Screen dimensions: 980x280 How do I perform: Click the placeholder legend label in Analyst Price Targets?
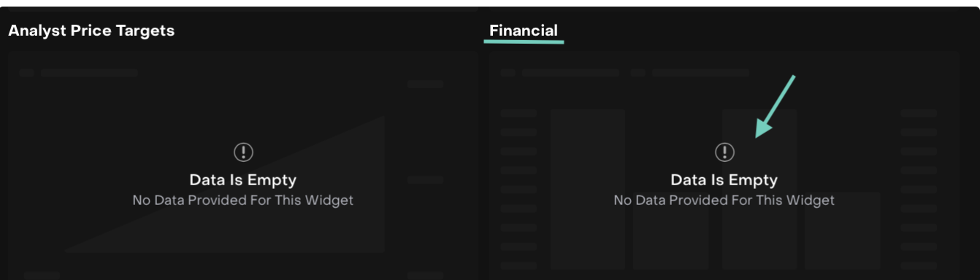tap(89, 73)
